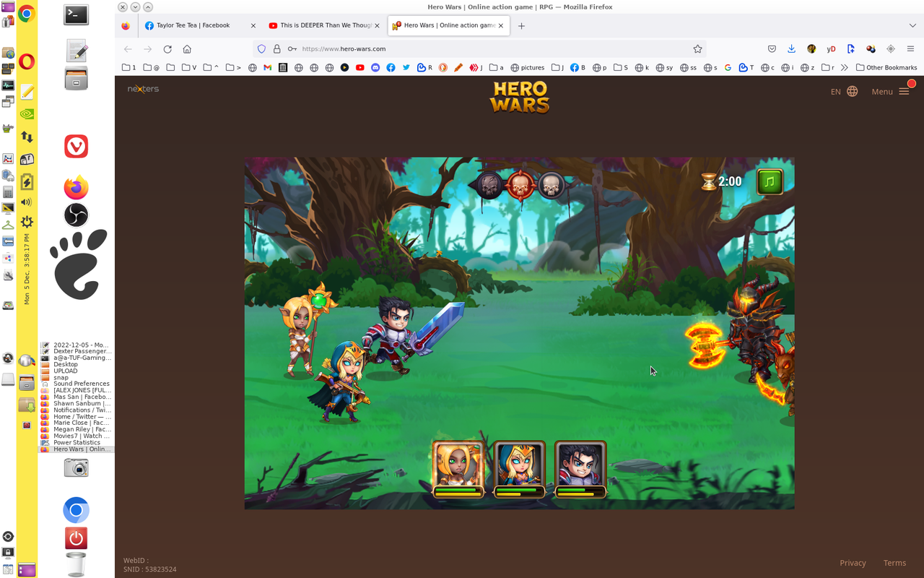The height and width of the screenshot is (578, 924).
Task: Open the bookmark folder labeled 1
Action: click(x=129, y=68)
